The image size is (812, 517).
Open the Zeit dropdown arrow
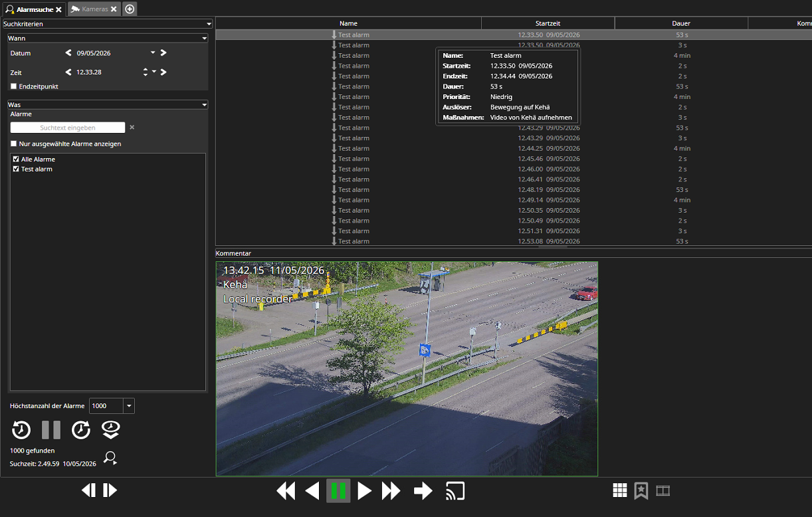coord(154,72)
